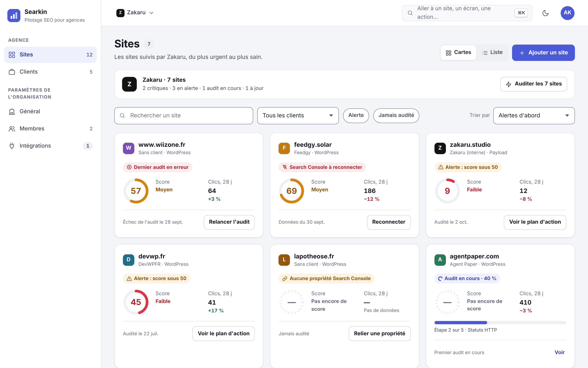Open the Intégrations settings page
The width and height of the screenshot is (588, 368).
tap(50, 146)
